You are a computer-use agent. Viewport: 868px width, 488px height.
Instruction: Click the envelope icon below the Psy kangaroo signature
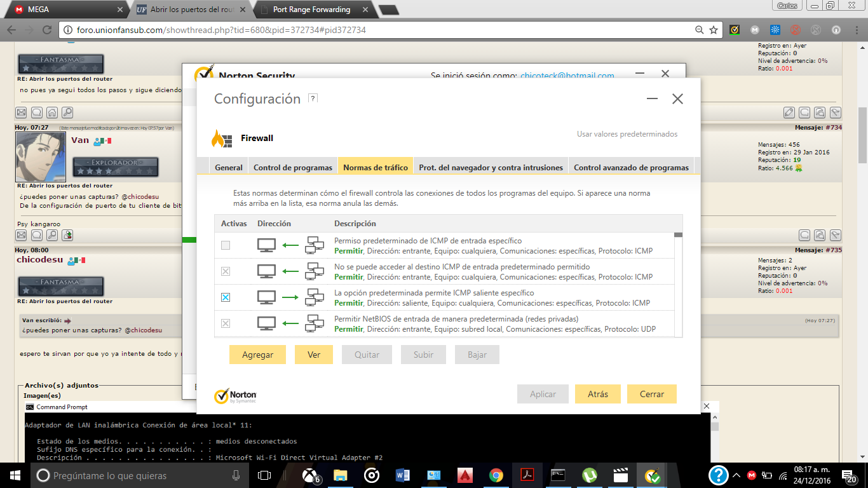pos(21,235)
